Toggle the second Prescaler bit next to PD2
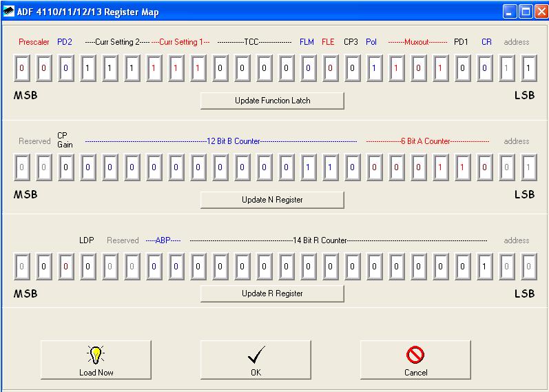The height and width of the screenshot is (392, 549). pos(44,68)
